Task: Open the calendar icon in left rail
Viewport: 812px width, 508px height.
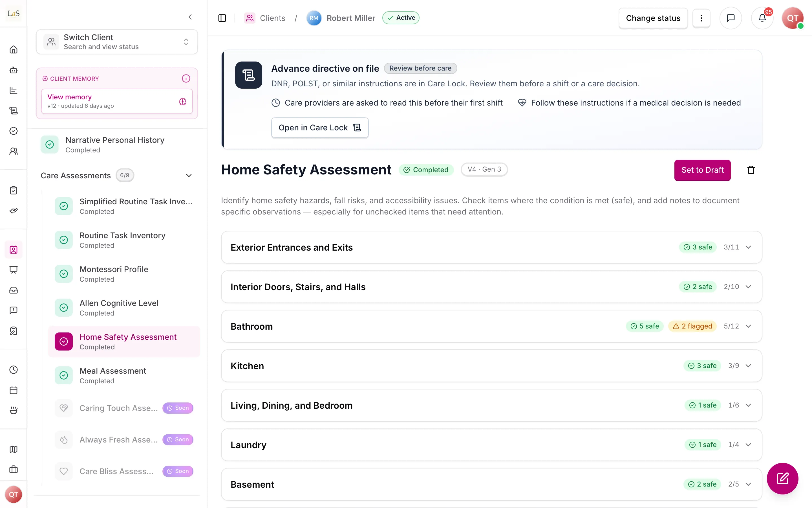Action: [14, 390]
